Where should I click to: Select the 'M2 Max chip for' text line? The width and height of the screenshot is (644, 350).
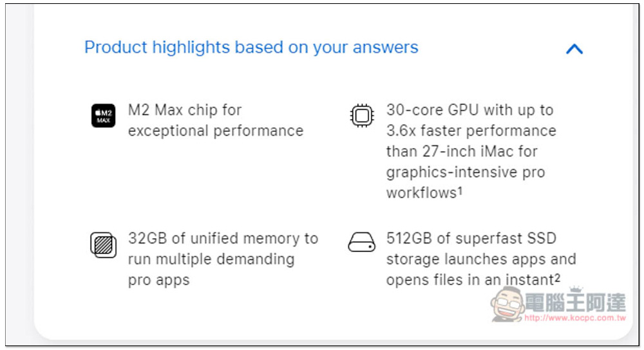[x=185, y=110]
